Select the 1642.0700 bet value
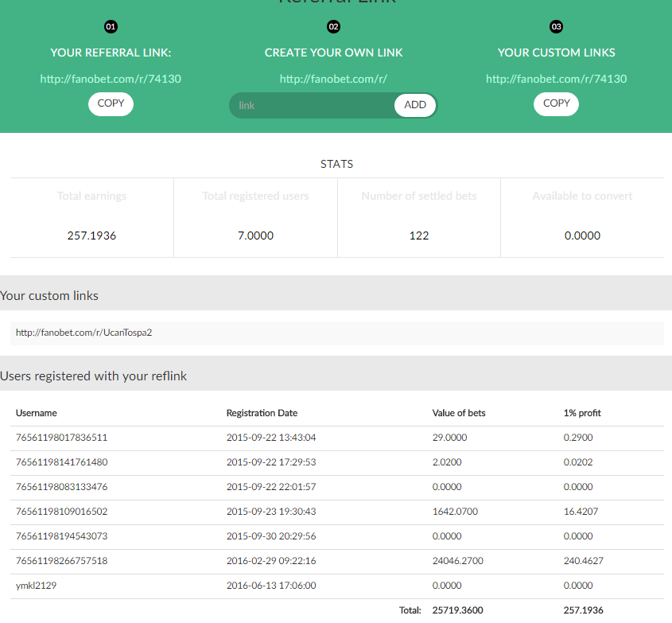The height and width of the screenshot is (623, 672). [x=455, y=512]
